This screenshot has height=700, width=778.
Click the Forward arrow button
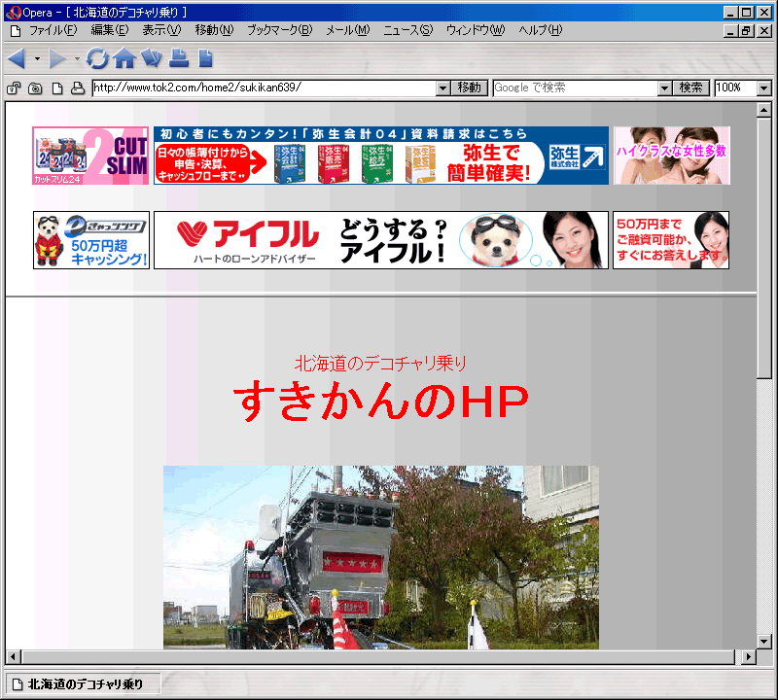56,58
